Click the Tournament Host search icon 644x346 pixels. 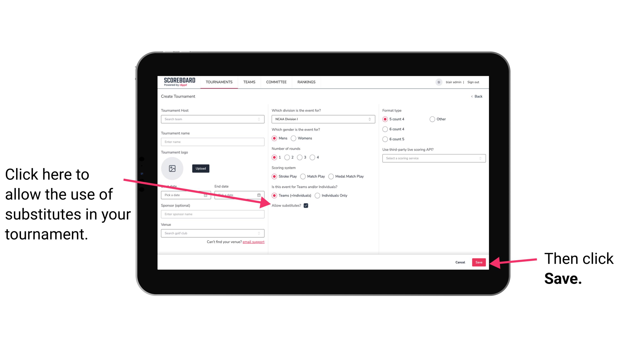260,119
